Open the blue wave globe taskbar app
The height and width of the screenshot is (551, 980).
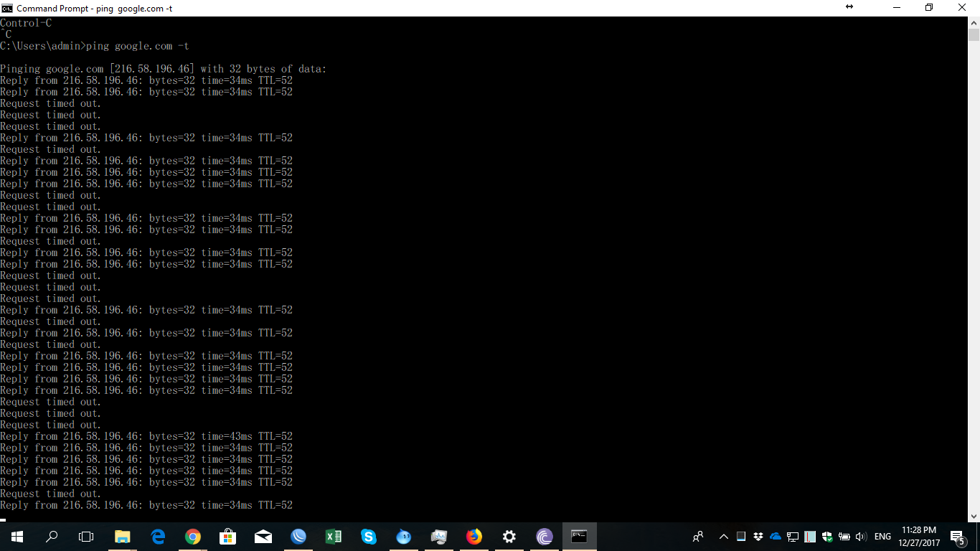coord(298,537)
